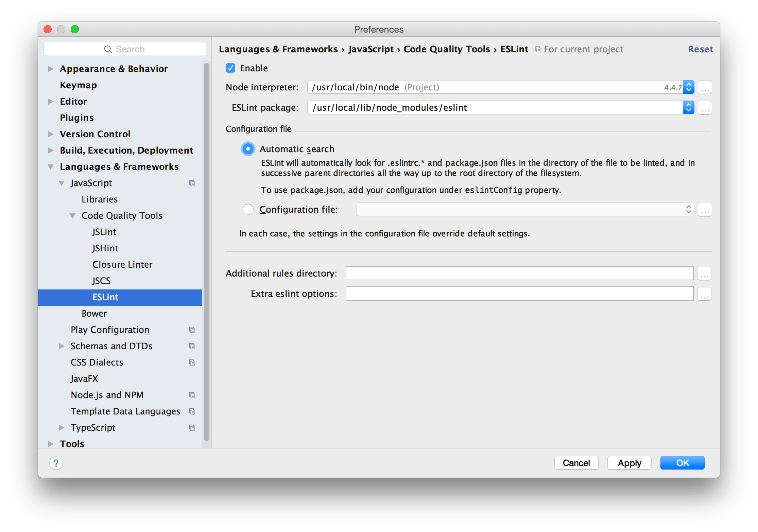
Task: Click the Extra eslint options field
Action: (519, 294)
